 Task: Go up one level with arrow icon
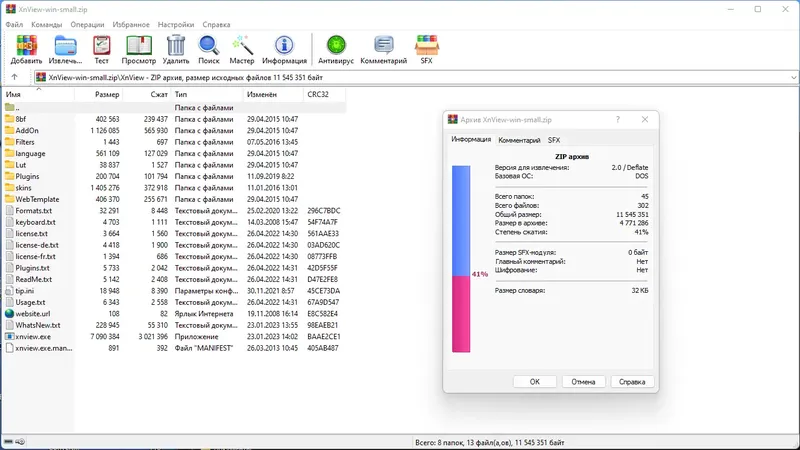[14, 77]
